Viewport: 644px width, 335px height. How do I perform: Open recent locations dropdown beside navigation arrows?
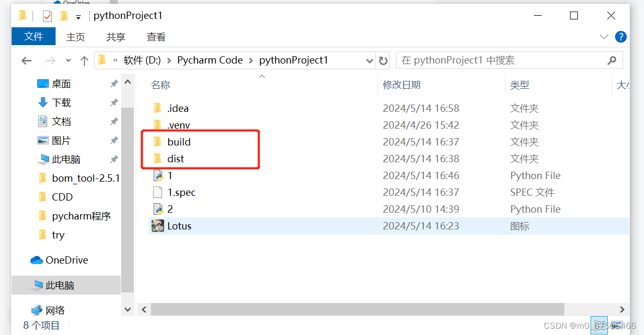click(x=68, y=60)
